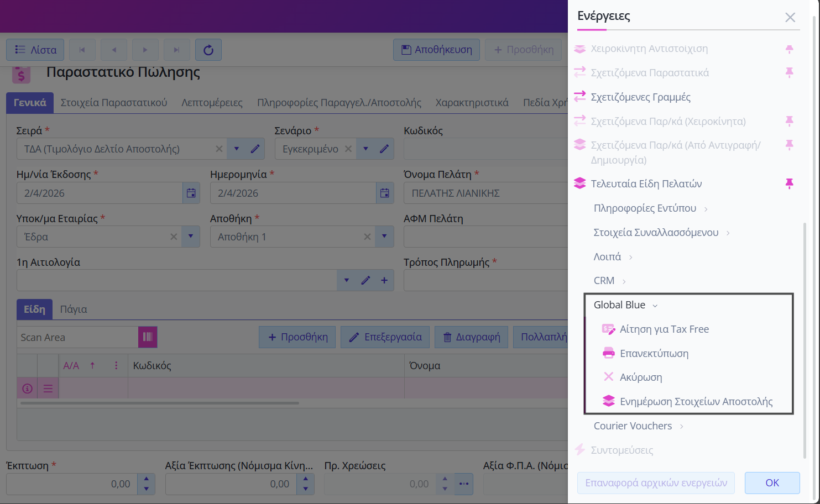Click the ellipsis button next to Πρ. Χρεώσεις

pos(463,484)
